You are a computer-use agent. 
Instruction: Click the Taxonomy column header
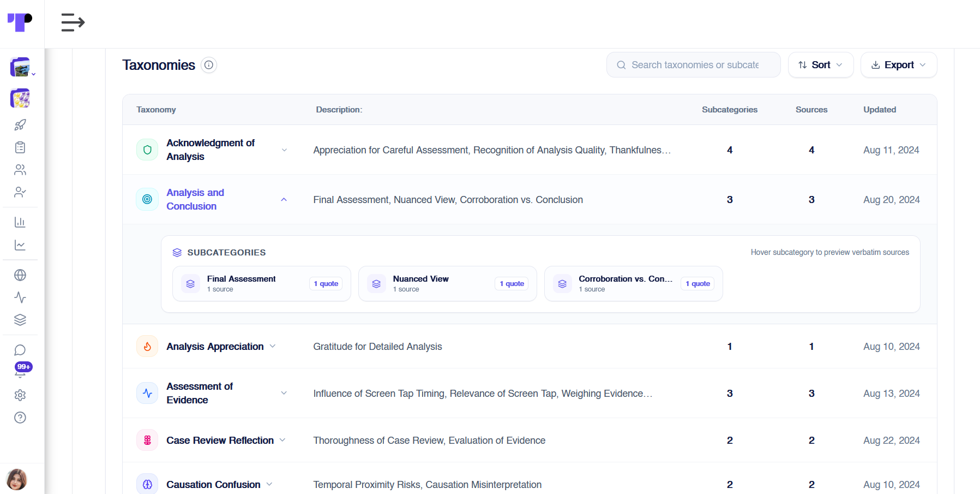(x=156, y=110)
